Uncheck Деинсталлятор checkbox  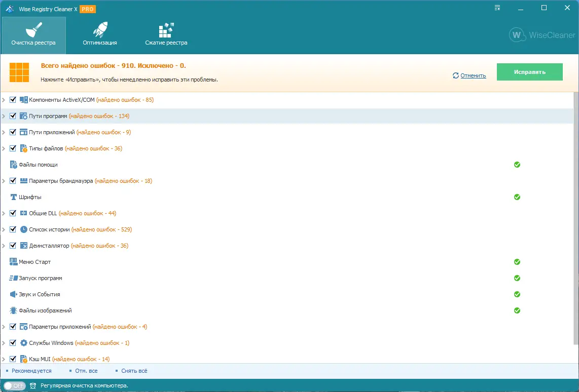[13, 246]
